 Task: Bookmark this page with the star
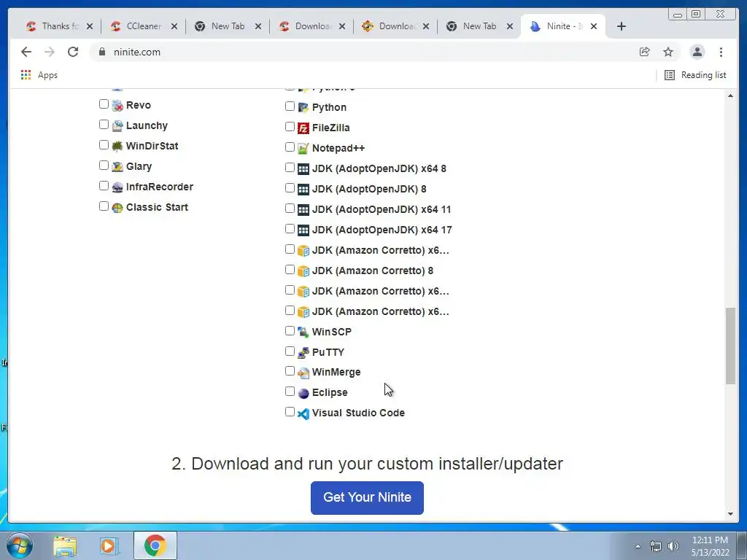tap(668, 52)
